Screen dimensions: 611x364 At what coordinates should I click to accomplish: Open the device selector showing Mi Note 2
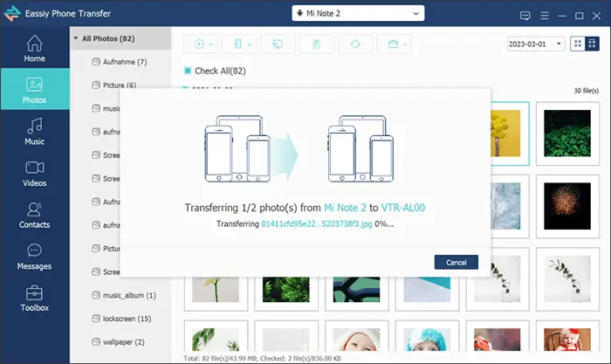coord(358,13)
